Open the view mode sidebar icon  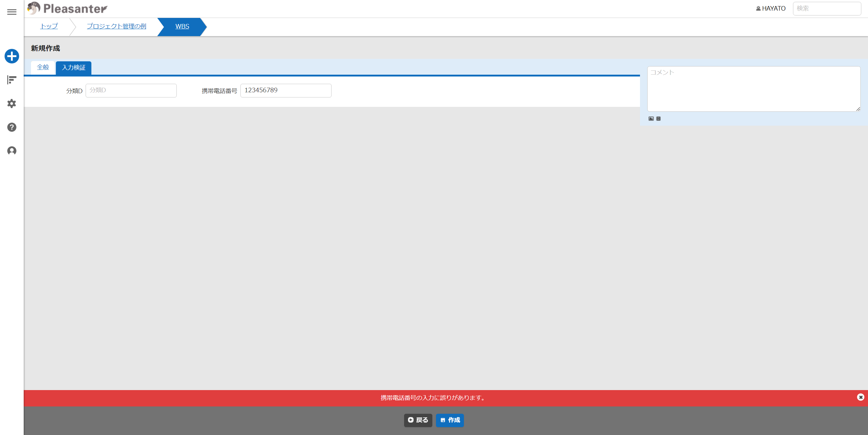tap(12, 80)
